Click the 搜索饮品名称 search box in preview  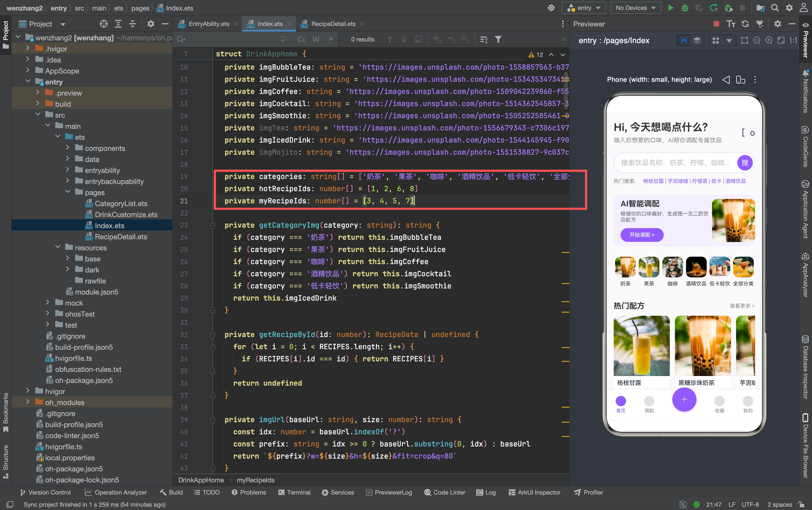pos(675,163)
